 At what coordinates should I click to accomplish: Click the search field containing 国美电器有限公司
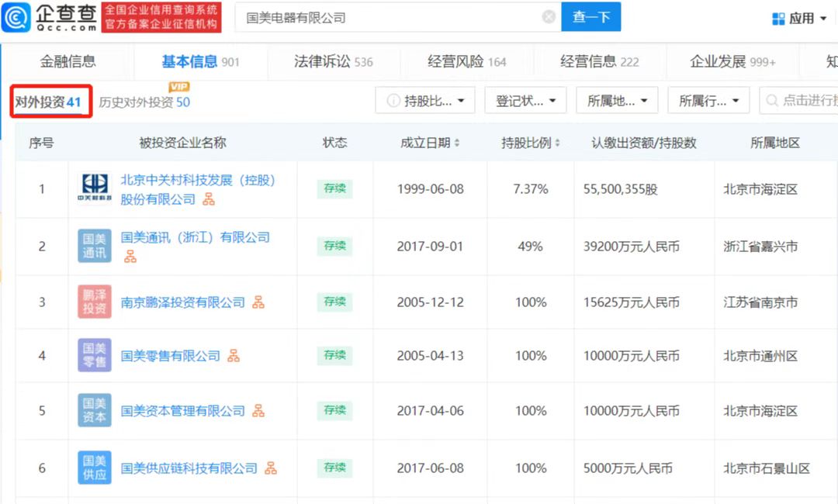click(x=398, y=17)
